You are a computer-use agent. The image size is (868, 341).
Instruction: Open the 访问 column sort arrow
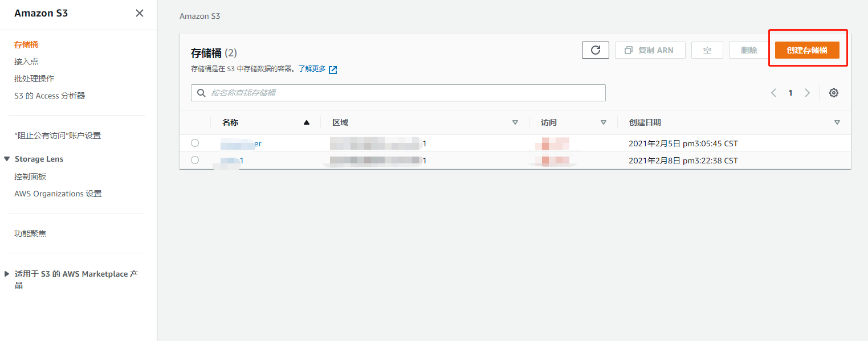point(604,122)
